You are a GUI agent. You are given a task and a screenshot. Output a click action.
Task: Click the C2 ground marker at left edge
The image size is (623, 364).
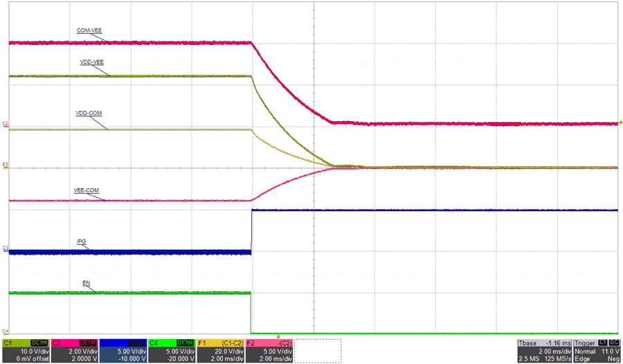click(5, 124)
